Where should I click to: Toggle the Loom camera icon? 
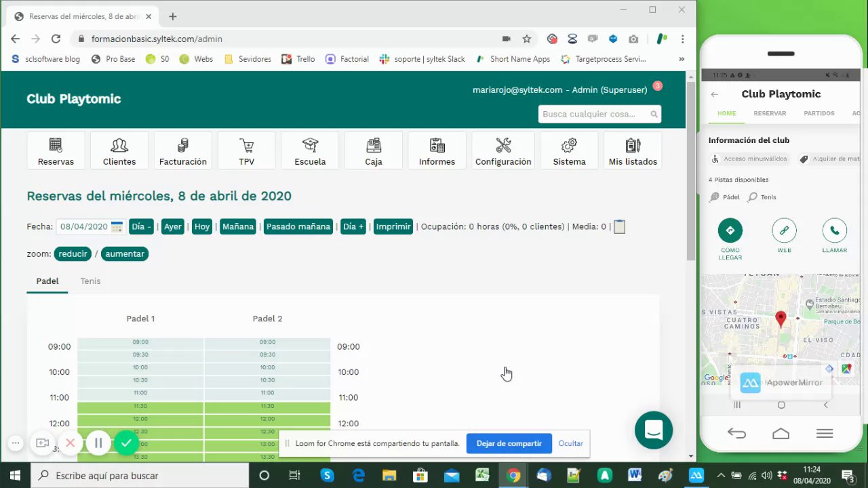pos(42,443)
